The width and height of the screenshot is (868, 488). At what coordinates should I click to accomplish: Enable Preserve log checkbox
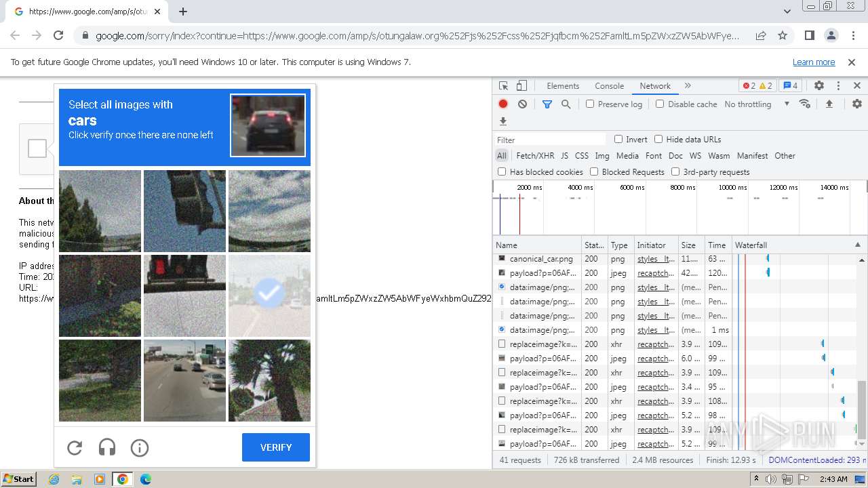click(x=590, y=104)
